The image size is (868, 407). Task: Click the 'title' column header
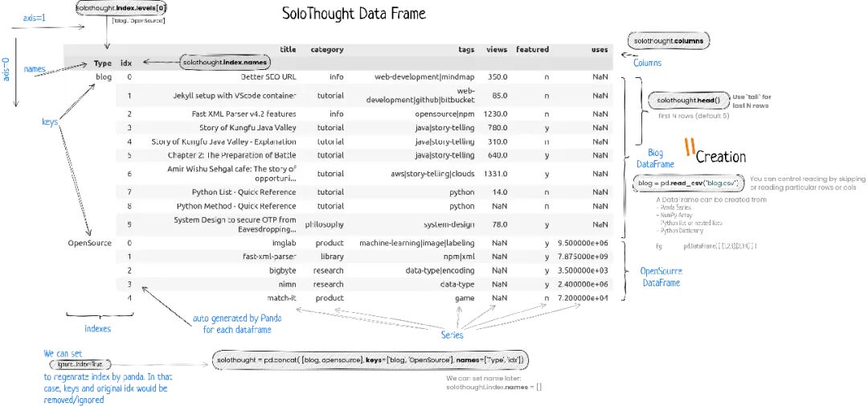[x=288, y=49]
